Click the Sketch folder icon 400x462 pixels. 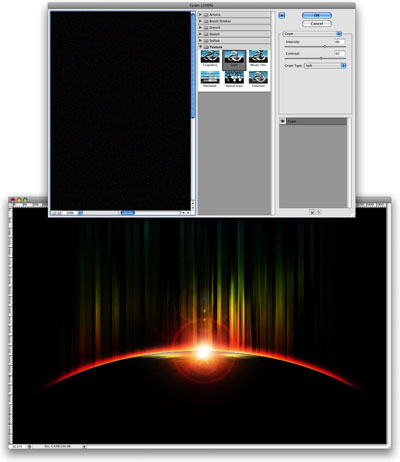pyautogui.click(x=206, y=34)
